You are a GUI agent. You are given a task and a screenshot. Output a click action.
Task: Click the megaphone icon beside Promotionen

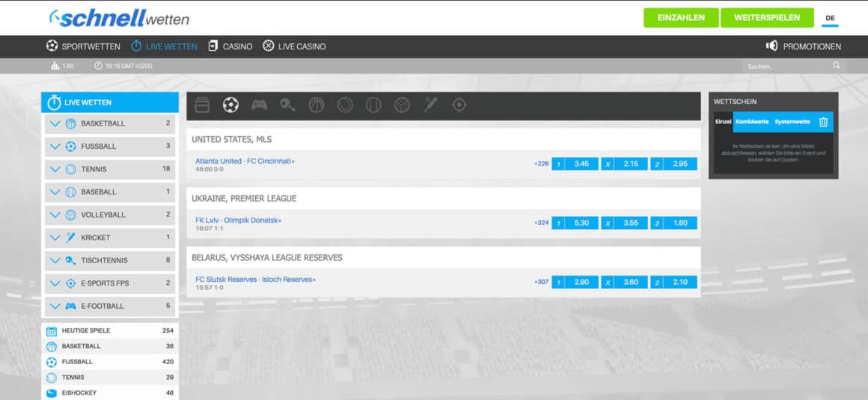tap(771, 46)
